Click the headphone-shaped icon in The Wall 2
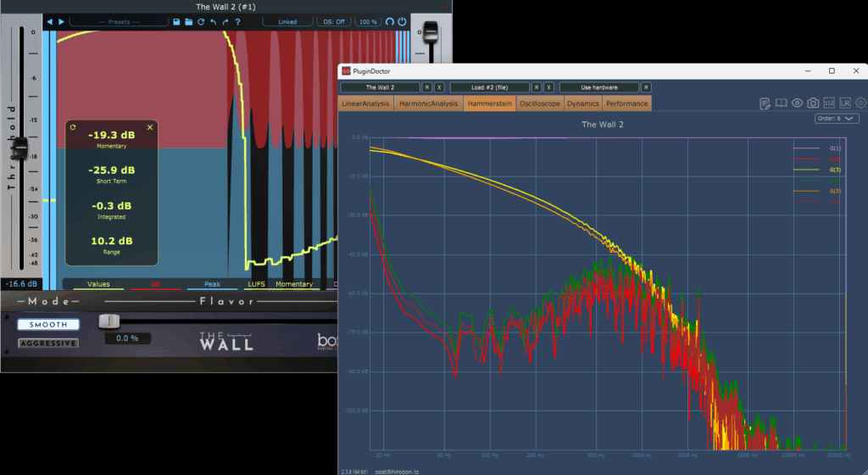The image size is (868, 475). pyautogui.click(x=390, y=21)
